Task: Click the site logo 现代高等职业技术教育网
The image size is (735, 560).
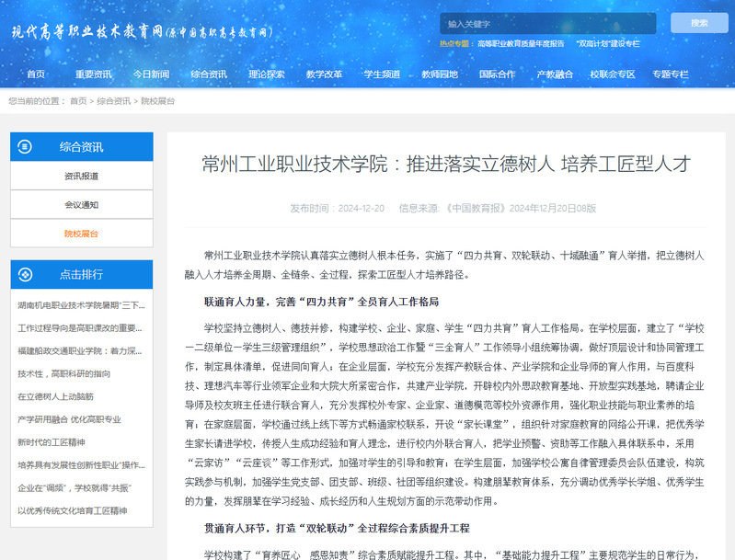Action: 143,30
